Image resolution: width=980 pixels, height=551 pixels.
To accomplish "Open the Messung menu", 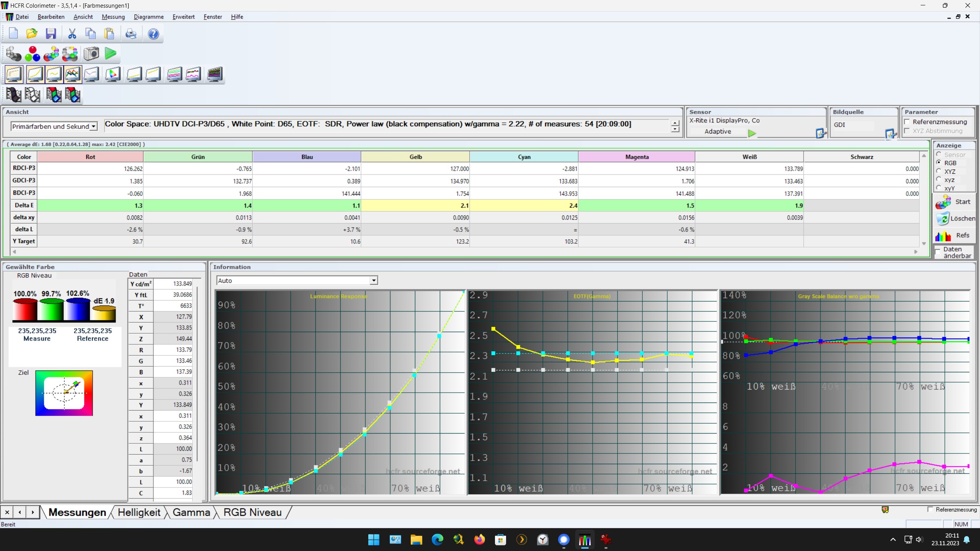I will point(113,17).
